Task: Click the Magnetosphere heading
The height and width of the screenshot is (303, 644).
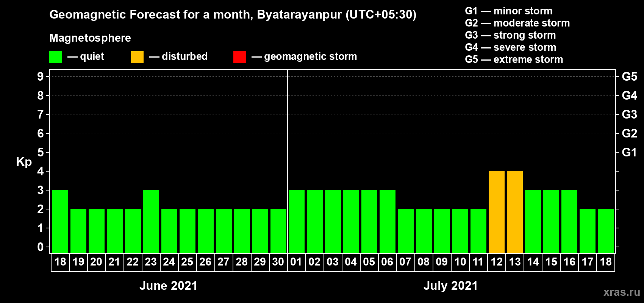Action: [90, 38]
